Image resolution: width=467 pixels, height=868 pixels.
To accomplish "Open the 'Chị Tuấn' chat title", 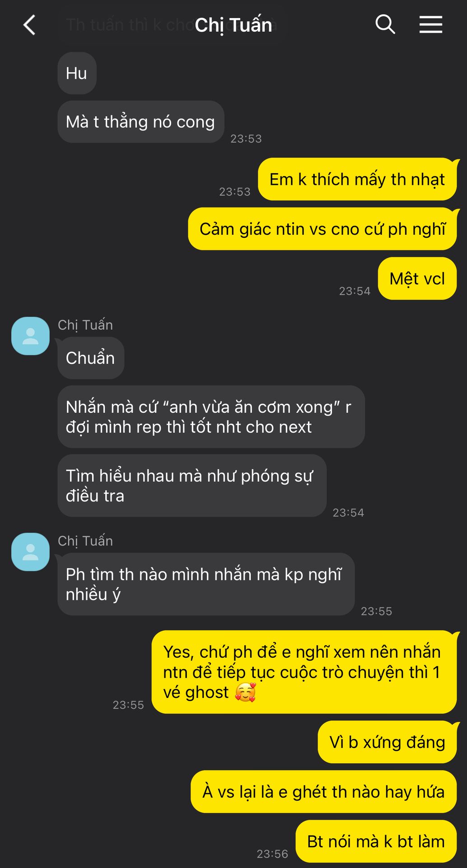I will 233,25.
